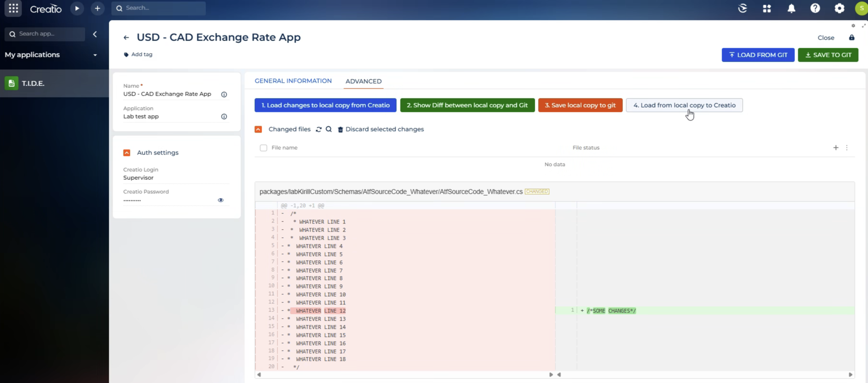Click the Close button
Screen dimensions: 868x383
point(826,38)
